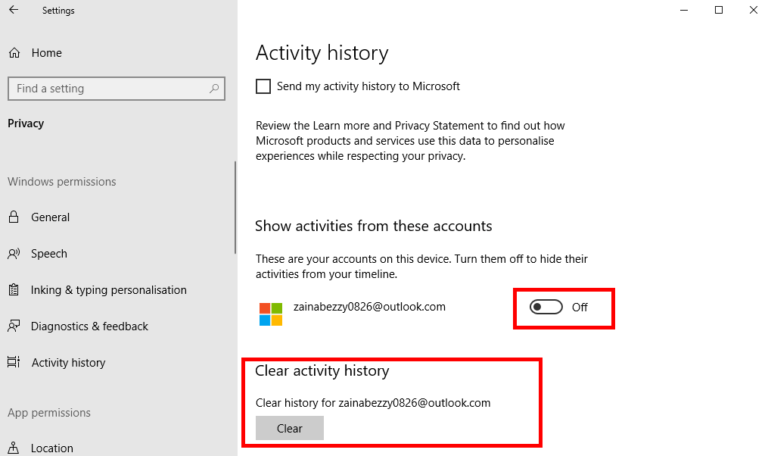Click the Activity history page title
The height and width of the screenshot is (456, 768).
[x=322, y=53]
